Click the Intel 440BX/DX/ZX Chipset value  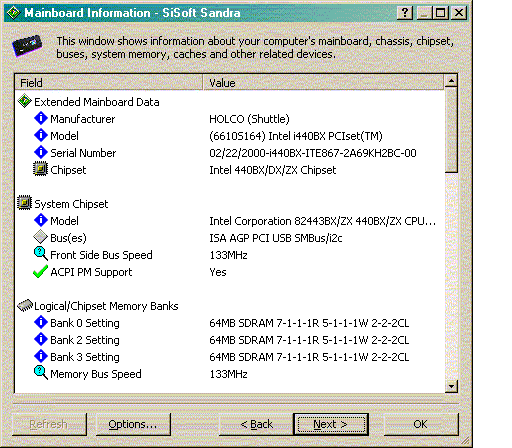(x=272, y=170)
